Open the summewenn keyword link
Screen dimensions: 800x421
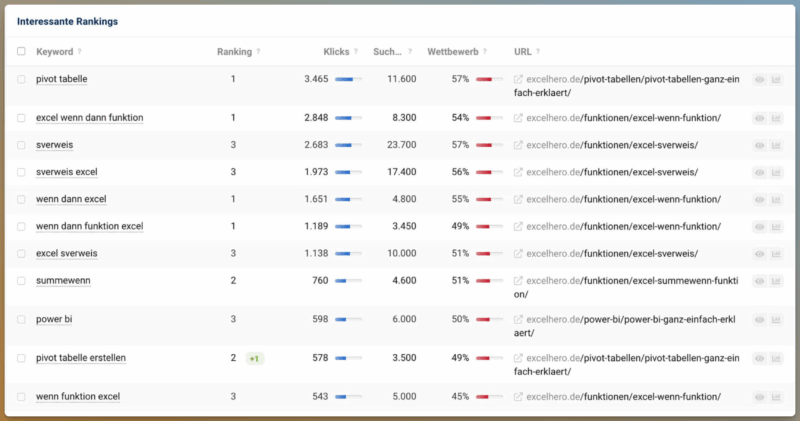[x=63, y=281]
